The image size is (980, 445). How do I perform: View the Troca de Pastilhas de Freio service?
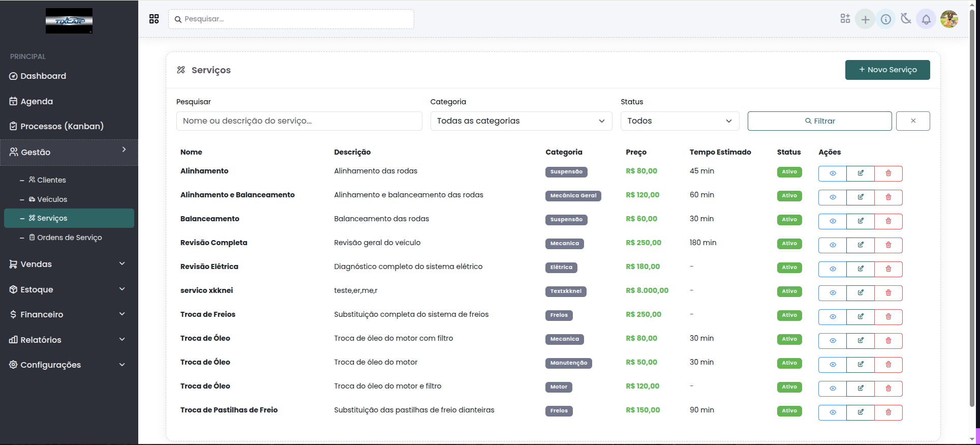point(832,412)
